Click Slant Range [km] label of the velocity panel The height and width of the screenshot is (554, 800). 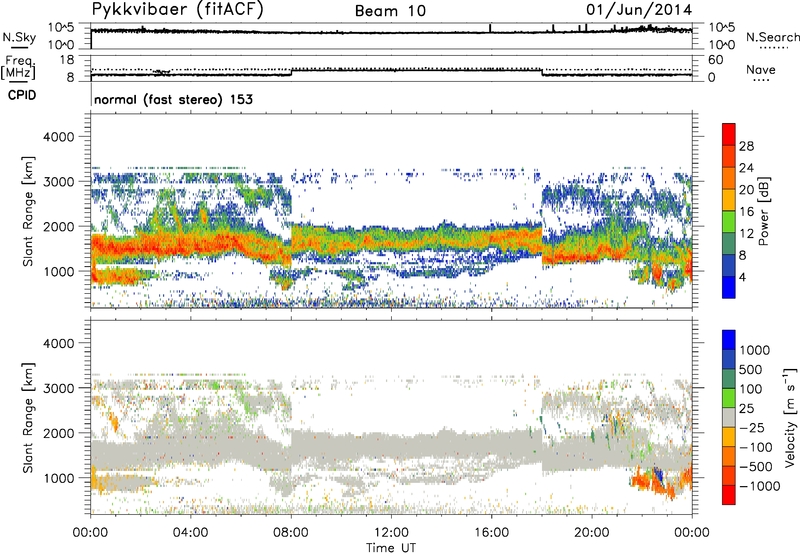pyautogui.click(x=28, y=418)
